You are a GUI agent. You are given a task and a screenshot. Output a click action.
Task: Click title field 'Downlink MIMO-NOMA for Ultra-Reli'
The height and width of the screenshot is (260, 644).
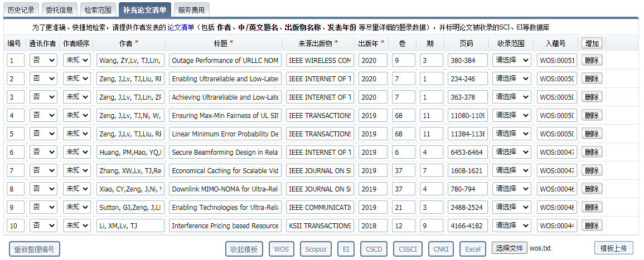(225, 189)
